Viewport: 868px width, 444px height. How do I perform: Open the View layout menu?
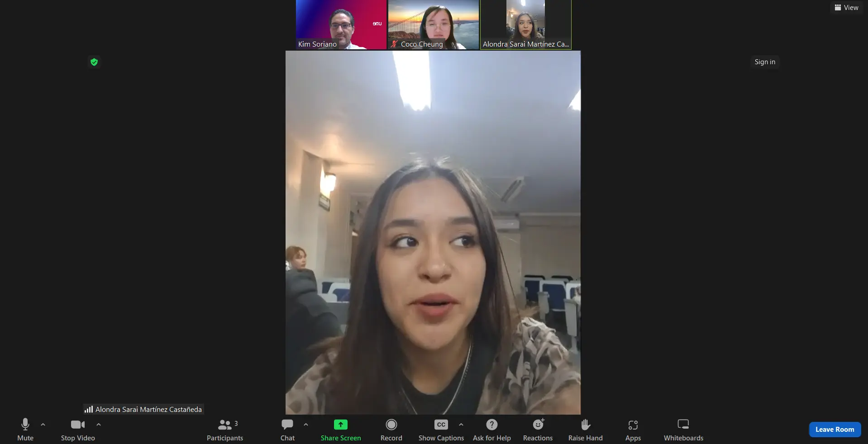pos(846,8)
